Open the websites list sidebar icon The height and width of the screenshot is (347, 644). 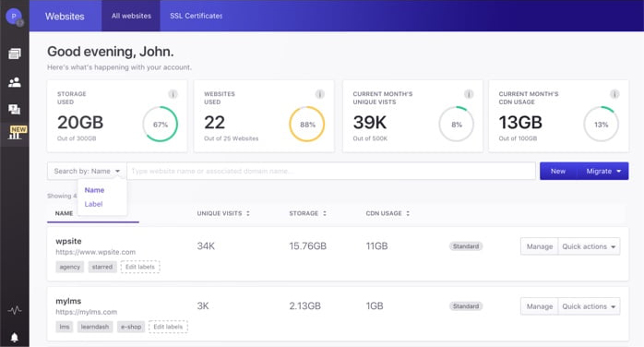click(x=15, y=54)
